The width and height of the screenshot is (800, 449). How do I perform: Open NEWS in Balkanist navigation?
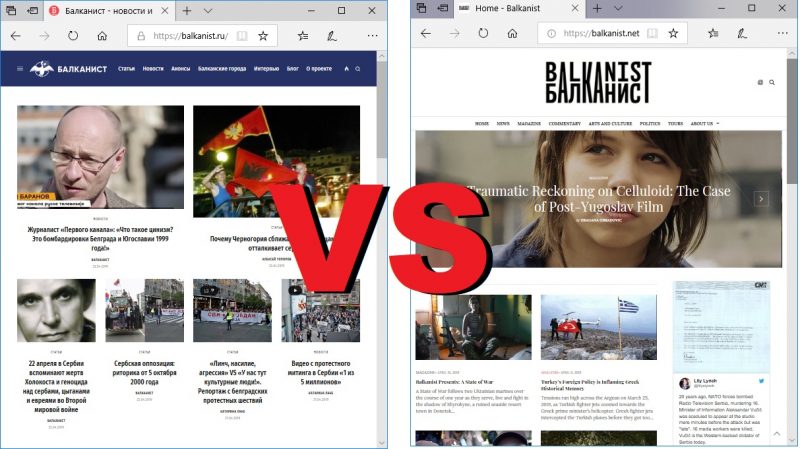(x=503, y=123)
